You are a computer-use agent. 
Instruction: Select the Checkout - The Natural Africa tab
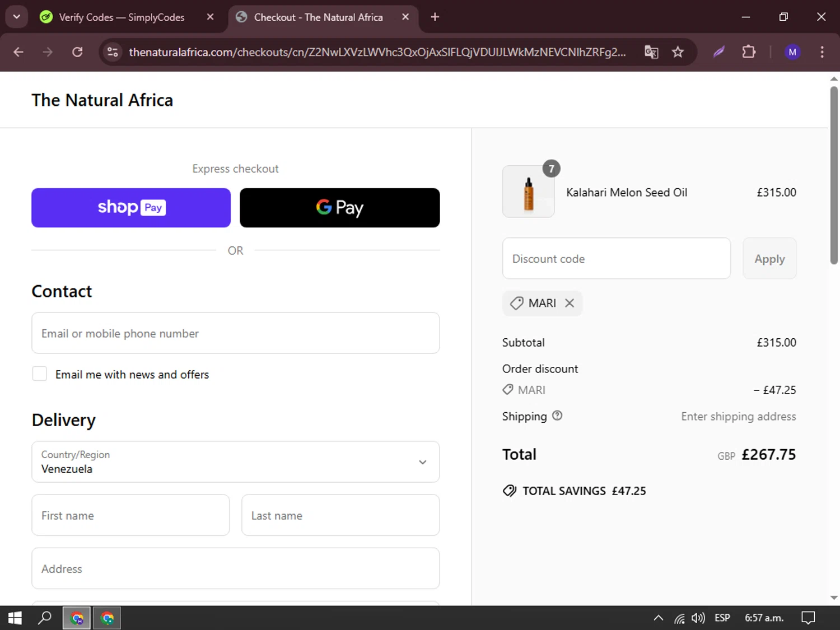318,17
